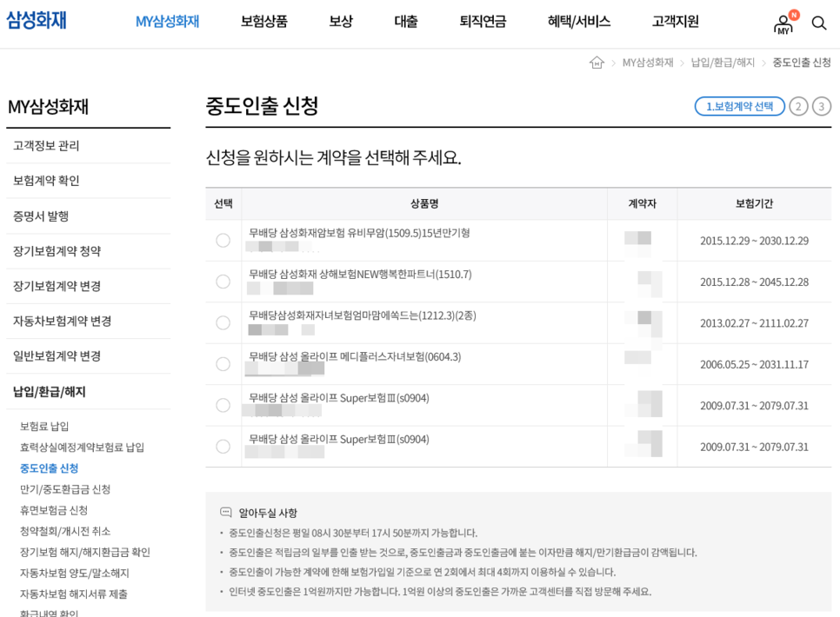Go to 휴면보험금 신청 submenu
This screenshot has width=840, height=617.
(54, 510)
